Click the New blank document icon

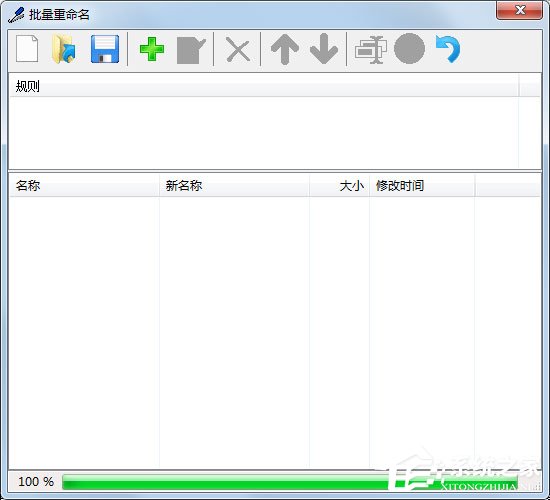27,49
